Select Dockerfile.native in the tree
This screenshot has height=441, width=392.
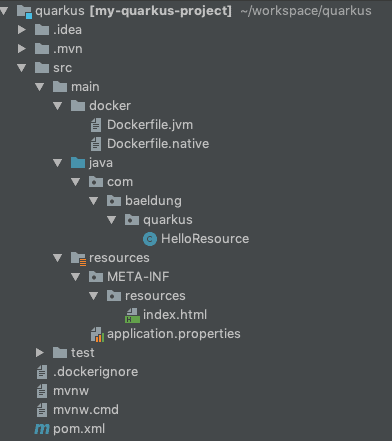click(x=158, y=144)
